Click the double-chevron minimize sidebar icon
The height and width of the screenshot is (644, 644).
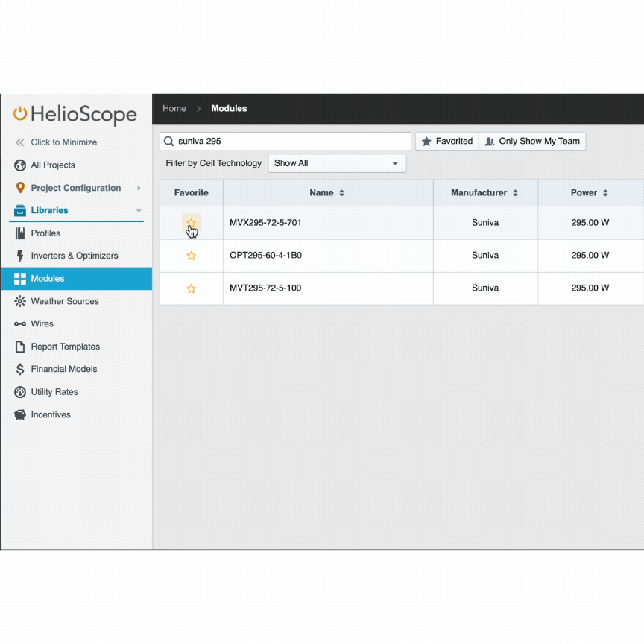[19, 142]
